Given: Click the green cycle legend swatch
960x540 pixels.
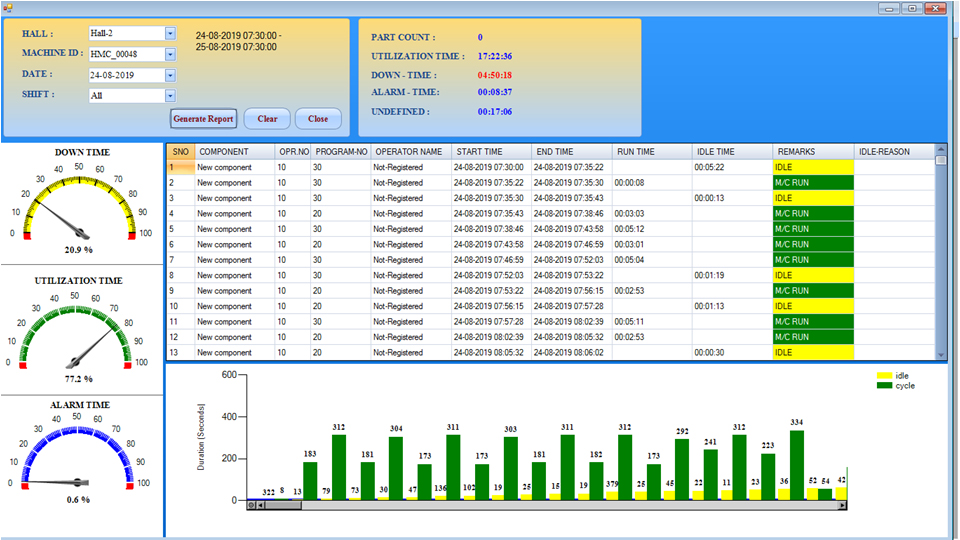Looking at the screenshot, I should [x=884, y=386].
